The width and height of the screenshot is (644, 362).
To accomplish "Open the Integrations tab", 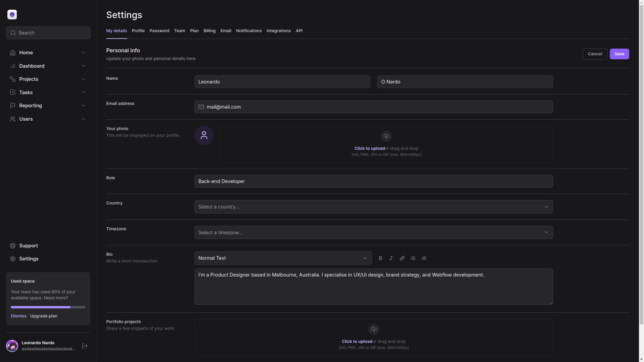I will pyautogui.click(x=278, y=31).
